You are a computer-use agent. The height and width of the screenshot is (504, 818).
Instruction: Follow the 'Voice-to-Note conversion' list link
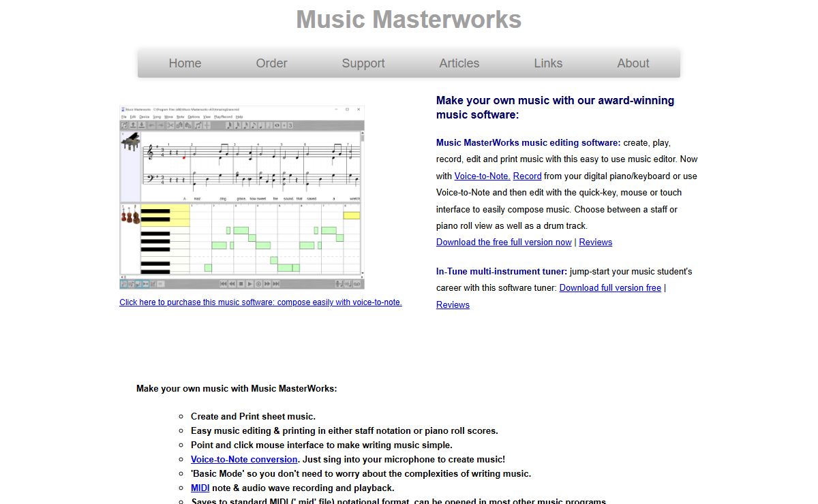[x=244, y=459]
